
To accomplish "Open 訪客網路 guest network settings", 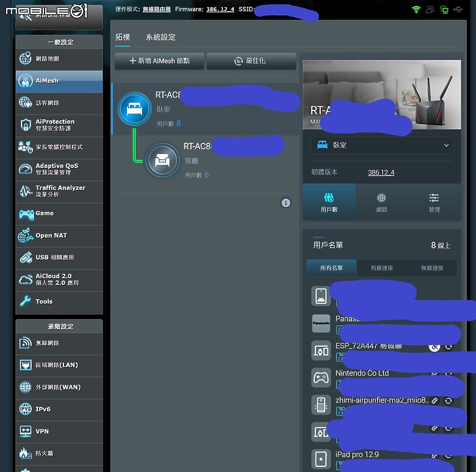I will pyautogui.click(x=59, y=103).
